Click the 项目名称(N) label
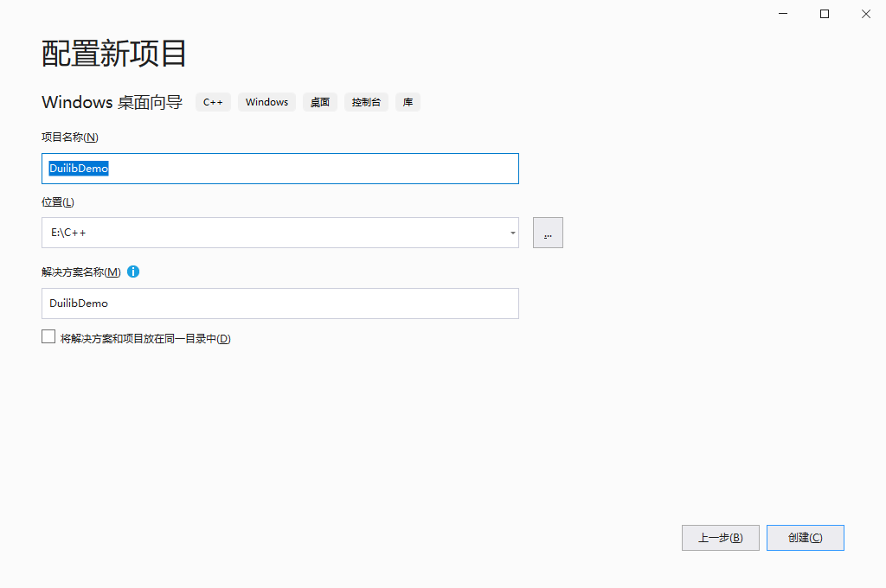The height and width of the screenshot is (588, 886). [x=70, y=137]
